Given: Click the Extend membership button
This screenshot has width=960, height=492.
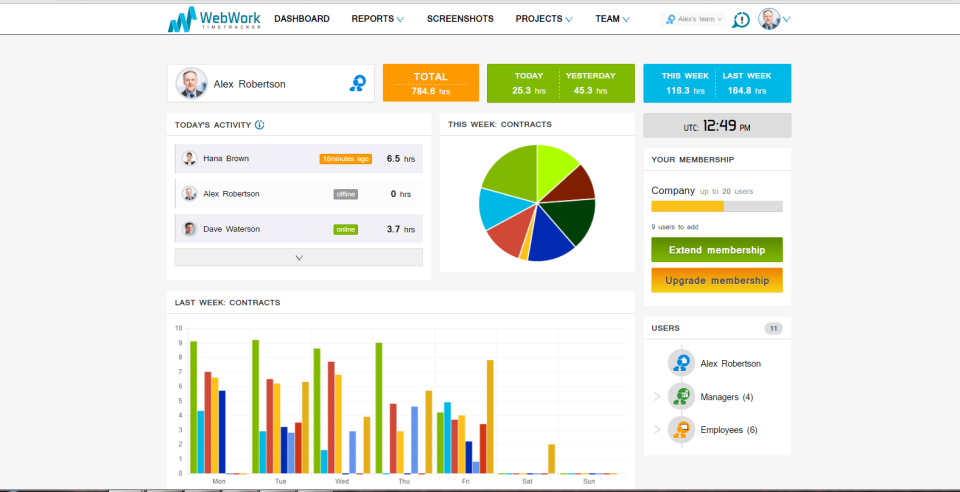Looking at the screenshot, I should pos(717,250).
